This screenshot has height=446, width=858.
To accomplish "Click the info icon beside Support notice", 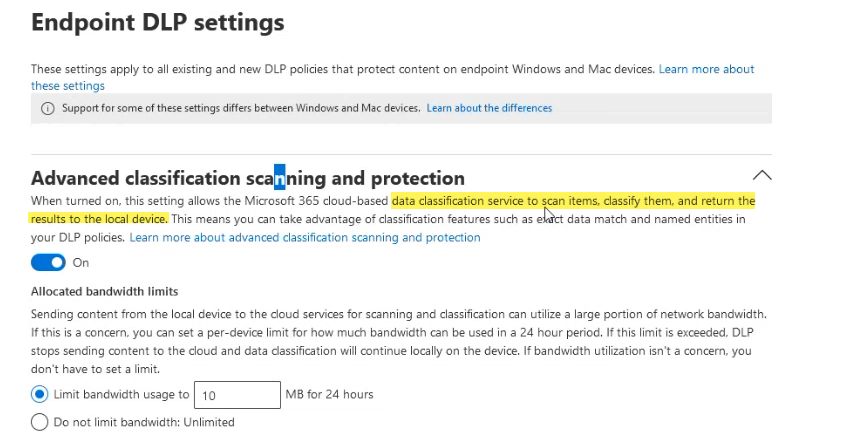I will click(x=48, y=108).
